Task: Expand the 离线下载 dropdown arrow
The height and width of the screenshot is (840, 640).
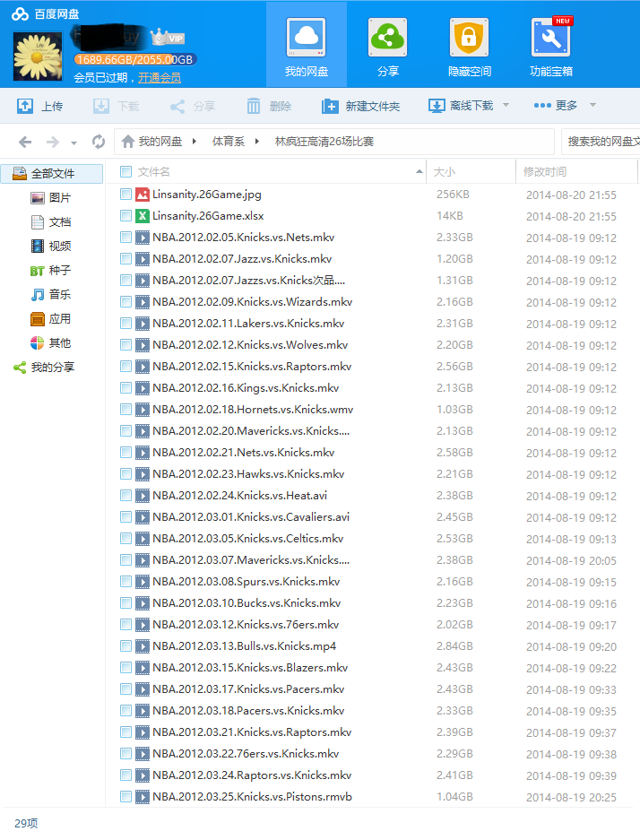Action: pos(506,105)
